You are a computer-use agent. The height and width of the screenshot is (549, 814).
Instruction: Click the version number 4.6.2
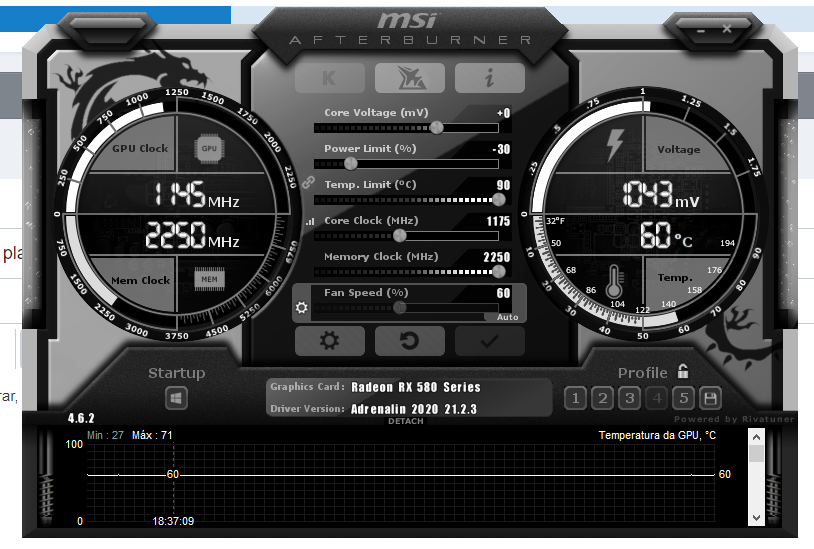click(81, 418)
